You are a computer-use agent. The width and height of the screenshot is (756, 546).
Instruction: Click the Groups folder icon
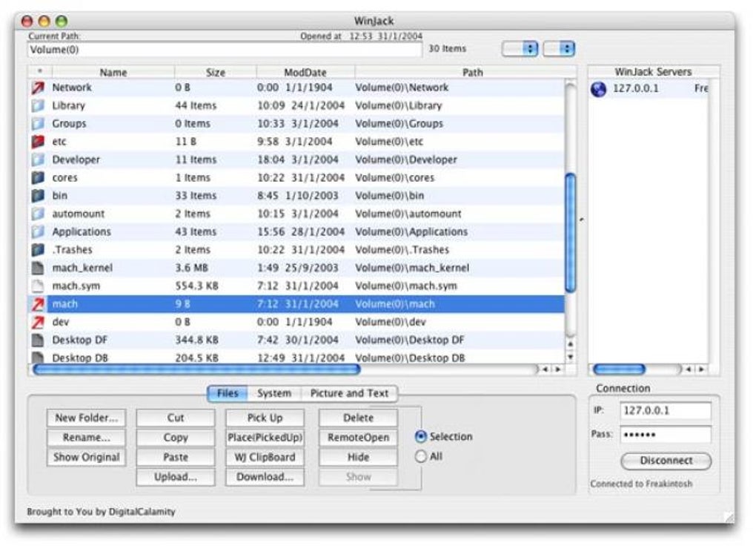pos(38,124)
